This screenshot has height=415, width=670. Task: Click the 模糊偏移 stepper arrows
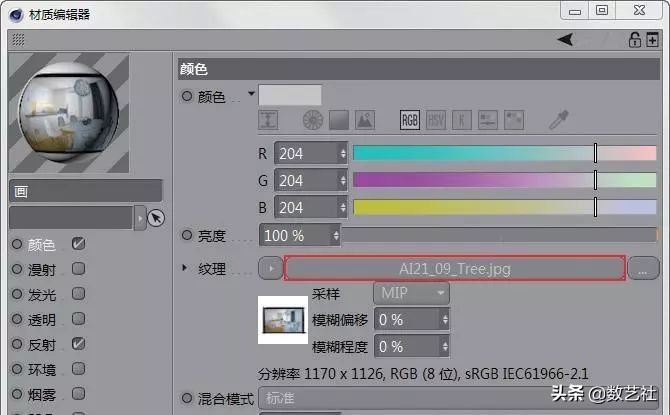445,320
